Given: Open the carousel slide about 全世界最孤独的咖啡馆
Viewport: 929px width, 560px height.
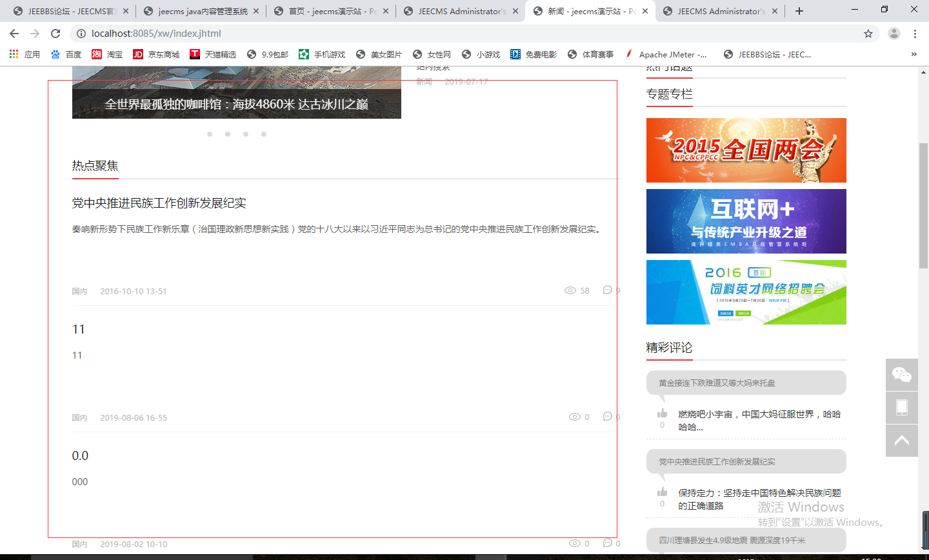Looking at the screenshot, I should point(237,104).
